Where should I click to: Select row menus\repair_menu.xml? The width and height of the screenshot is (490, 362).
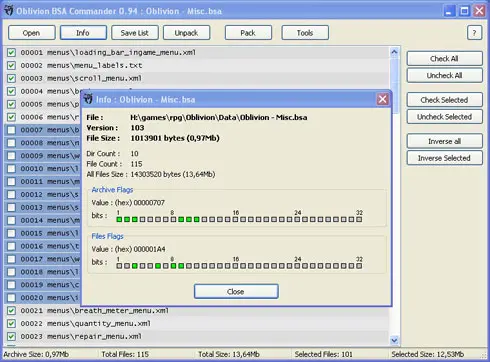coord(197,336)
